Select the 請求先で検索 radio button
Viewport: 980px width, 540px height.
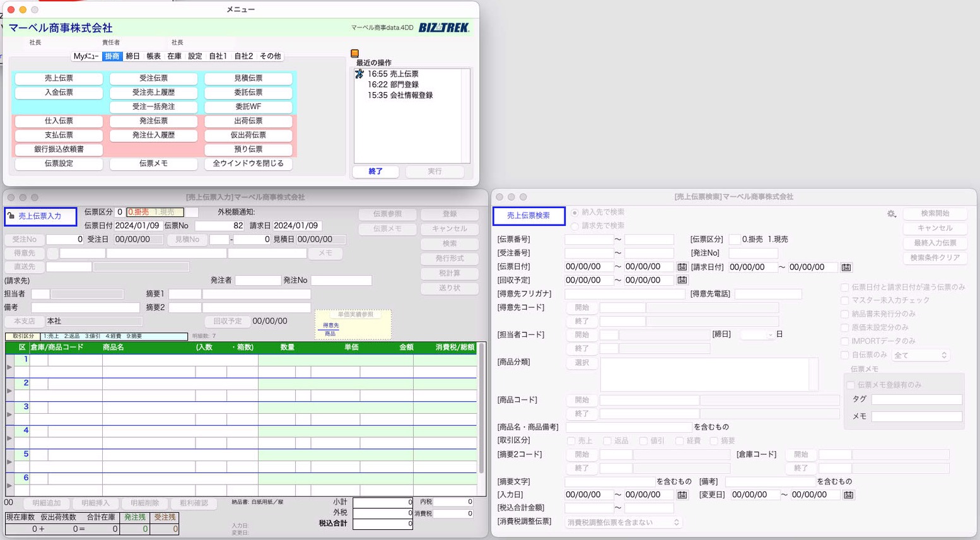point(575,226)
